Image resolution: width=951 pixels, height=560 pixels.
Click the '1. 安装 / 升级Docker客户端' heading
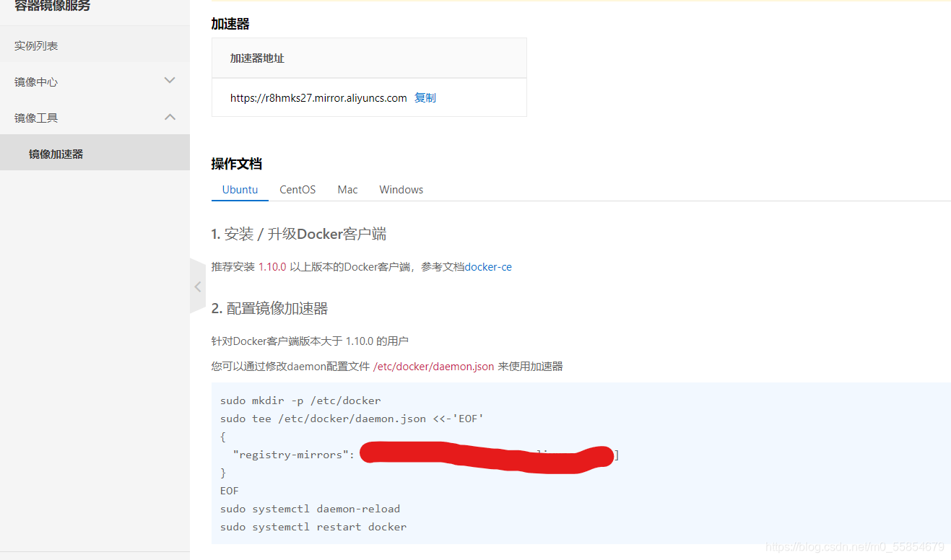pyautogui.click(x=298, y=234)
